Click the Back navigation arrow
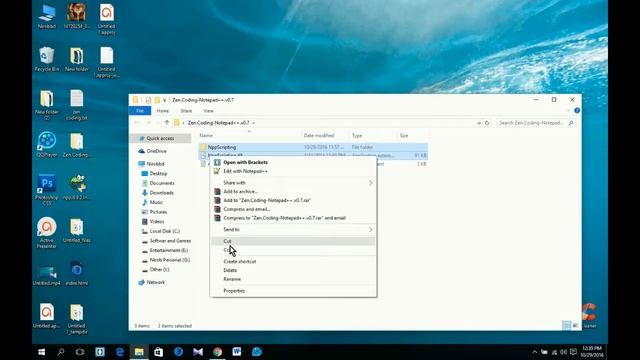The image size is (640, 360). point(137,123)
